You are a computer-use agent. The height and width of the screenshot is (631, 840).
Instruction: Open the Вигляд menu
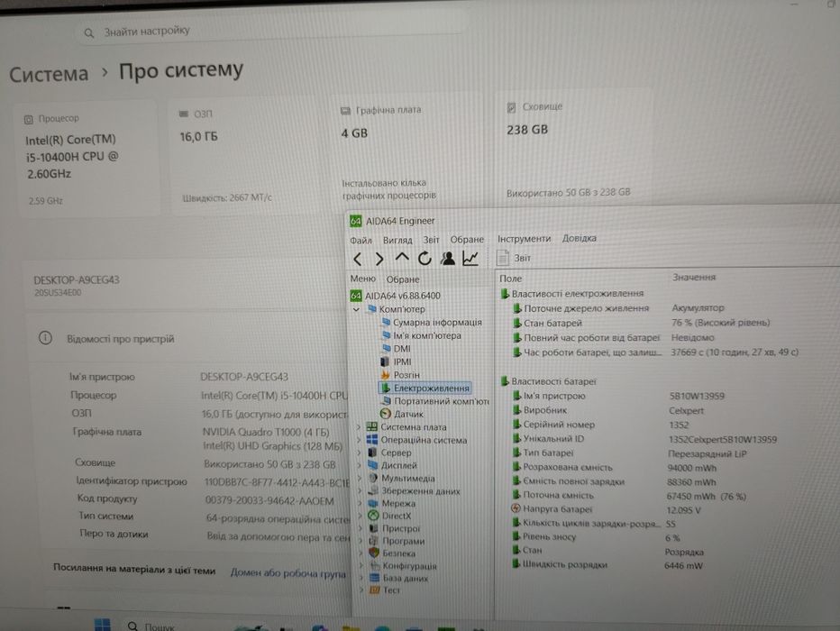click(x=397, y=240)
